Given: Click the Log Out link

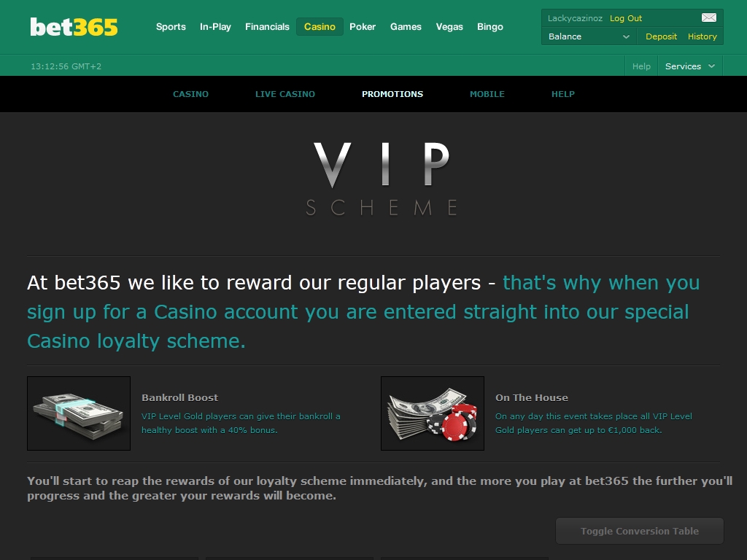Looking at the screenshot, I should 625,18.
